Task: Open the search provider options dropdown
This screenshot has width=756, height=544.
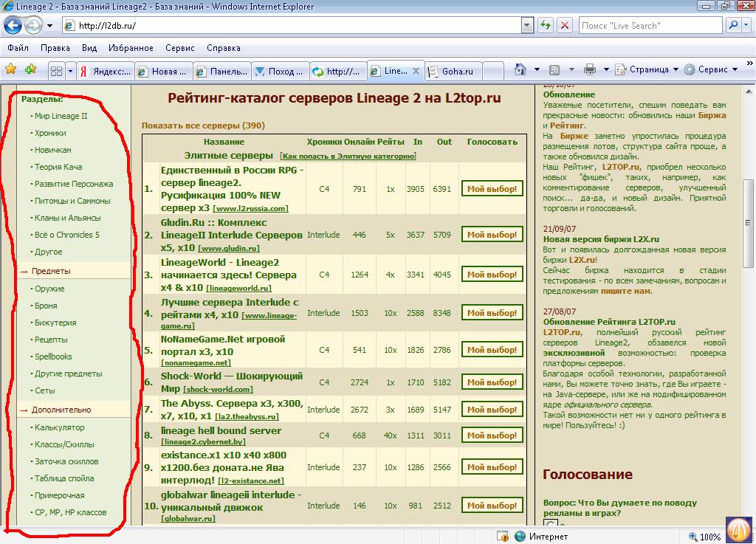Action: pyautogui.click(x=747, y=25)
